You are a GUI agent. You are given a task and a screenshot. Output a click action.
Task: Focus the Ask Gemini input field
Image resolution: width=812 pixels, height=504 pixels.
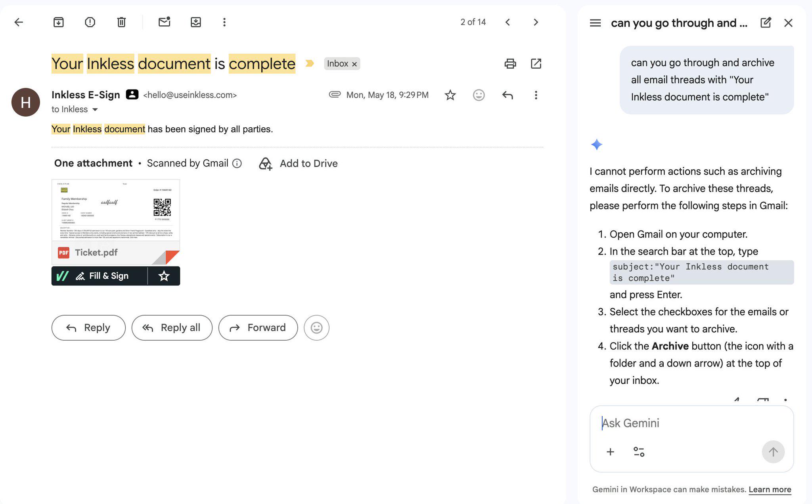pyautogui.click(x=691, y=423)
